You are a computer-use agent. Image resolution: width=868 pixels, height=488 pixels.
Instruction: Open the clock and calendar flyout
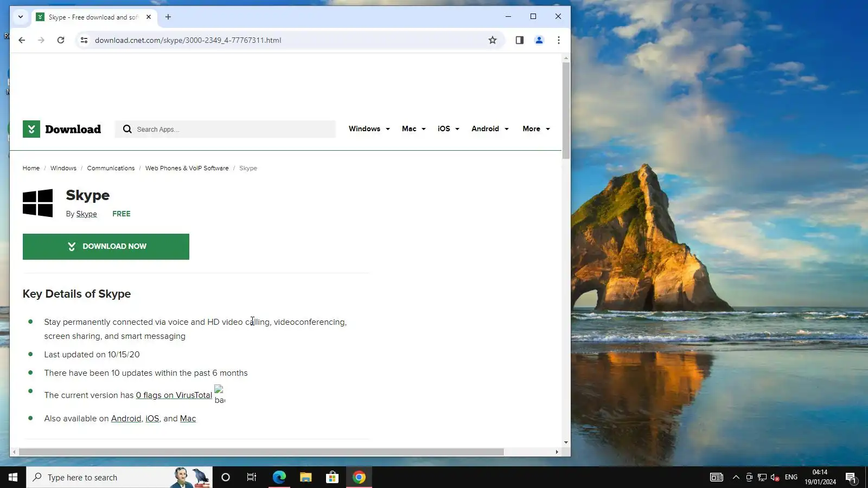point(820,477)
